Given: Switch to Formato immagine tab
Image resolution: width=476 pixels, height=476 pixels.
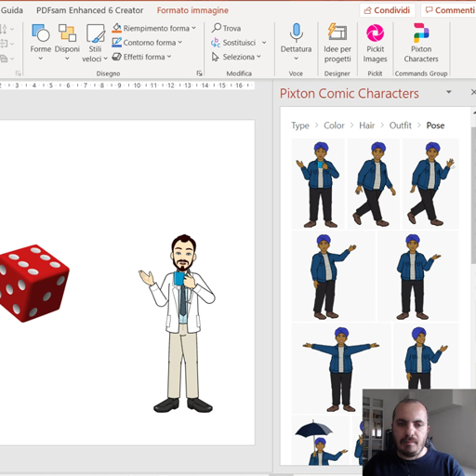Looking at the screenshot, I should (x=192, y=10).
